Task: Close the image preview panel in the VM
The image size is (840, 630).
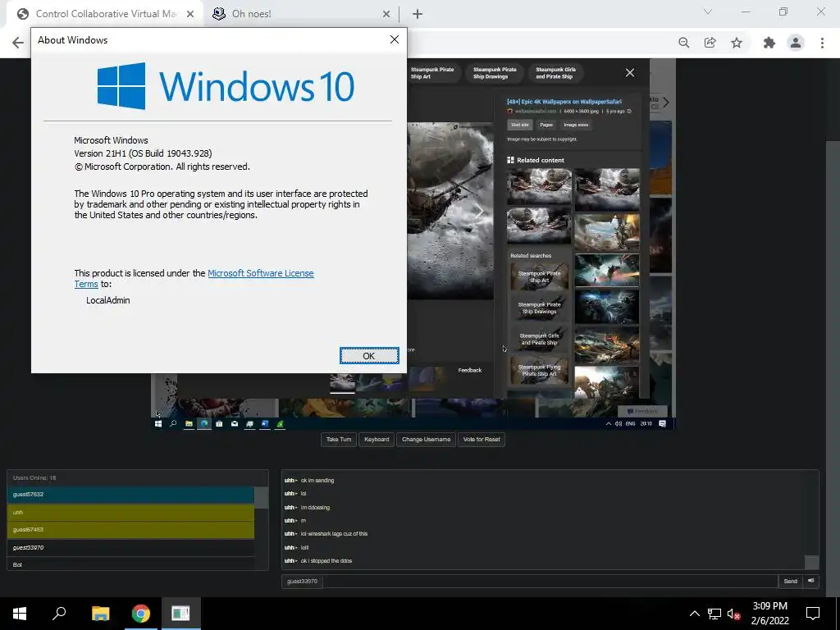Action: [x=630, y=73]
